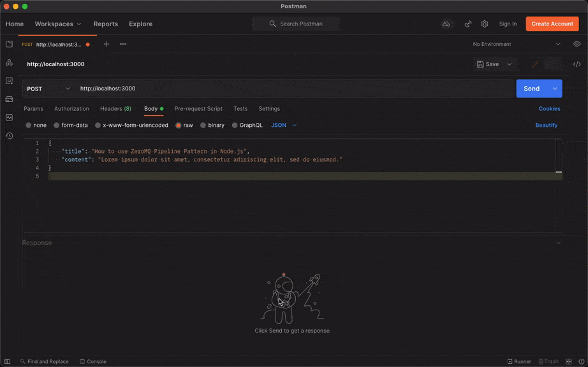Open the Cookies link

coord(549,108)
